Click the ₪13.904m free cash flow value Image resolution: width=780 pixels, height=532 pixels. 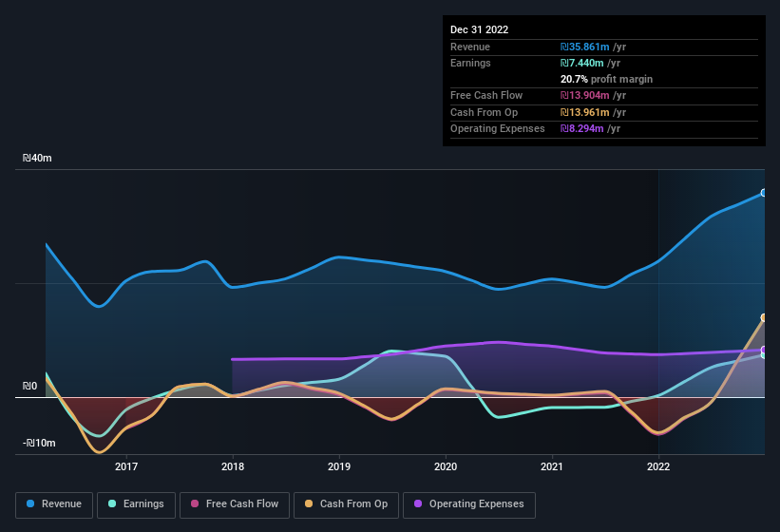[585, 95]
